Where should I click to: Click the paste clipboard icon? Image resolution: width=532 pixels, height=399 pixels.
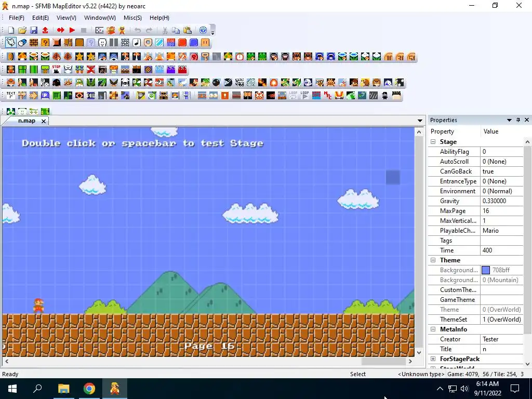187,30
